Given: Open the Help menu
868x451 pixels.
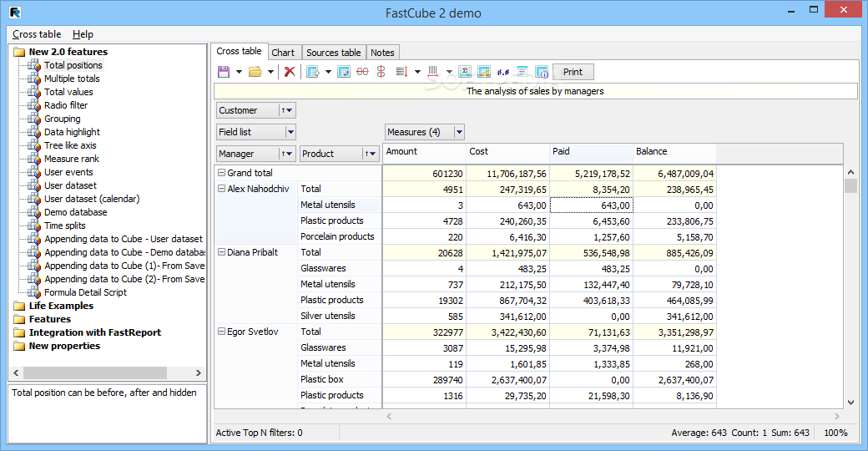Looking at the screenshot, I should (83, 34).
